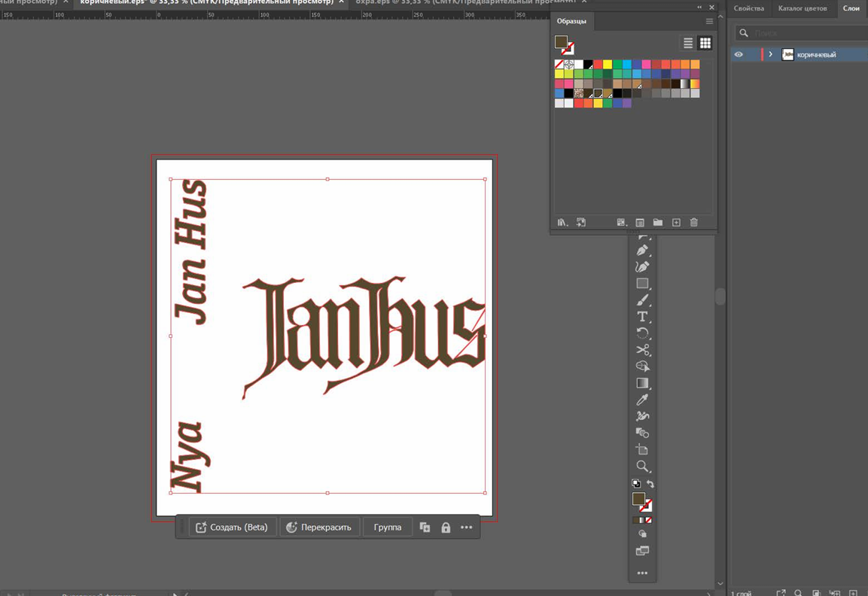Select the Pen tool
This screenshot has height=596, width=868.
(642, 250)
